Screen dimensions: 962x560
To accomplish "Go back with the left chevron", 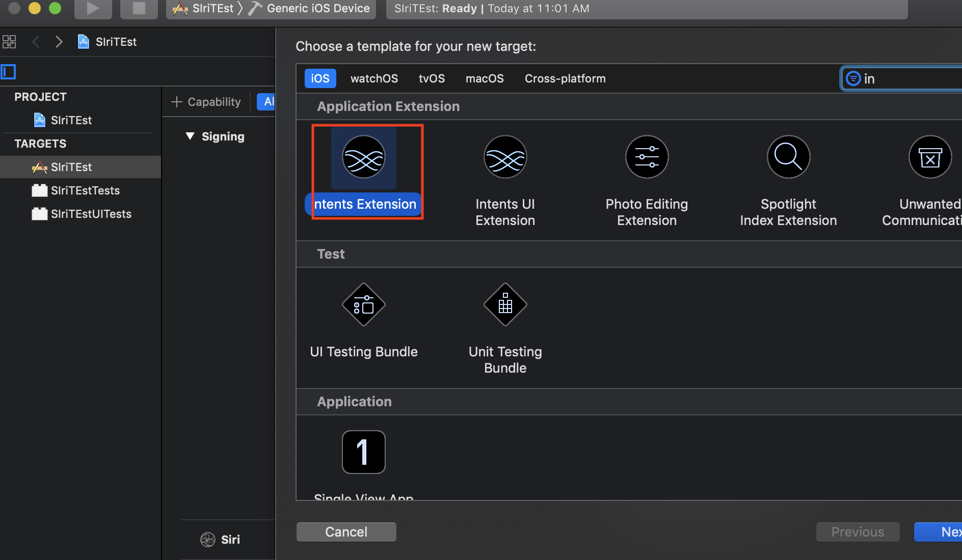I will point(36,42).
